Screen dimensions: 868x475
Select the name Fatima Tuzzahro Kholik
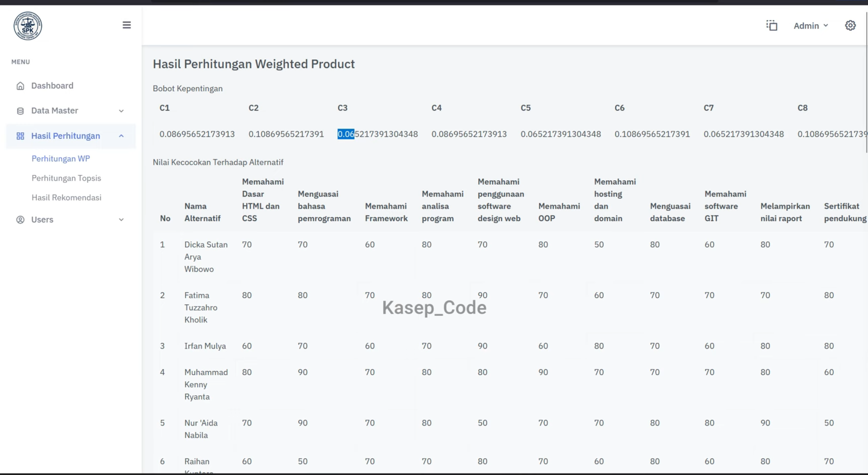click(x=201, y=308)
